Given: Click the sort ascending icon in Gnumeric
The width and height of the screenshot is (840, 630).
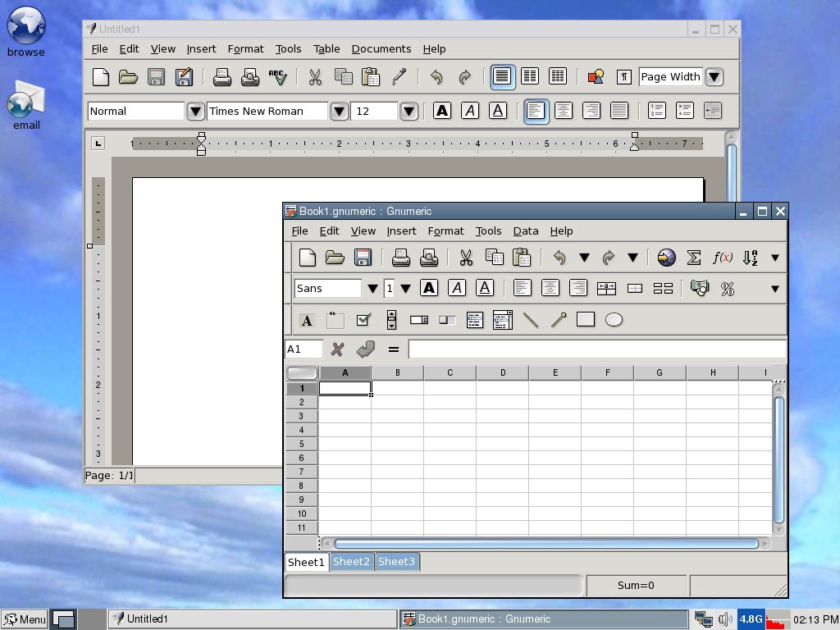Looking at the screenshot, I should [x=751, y=258].
